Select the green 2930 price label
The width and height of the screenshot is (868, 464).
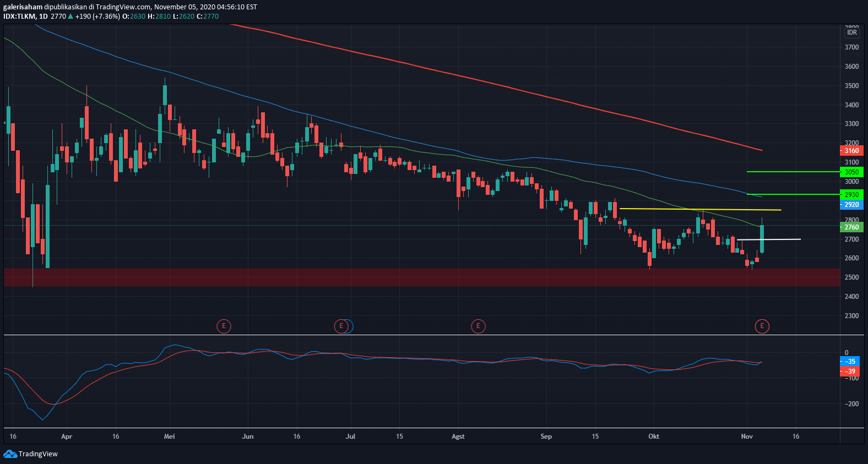pyautogui.click(x=851, y=195)
